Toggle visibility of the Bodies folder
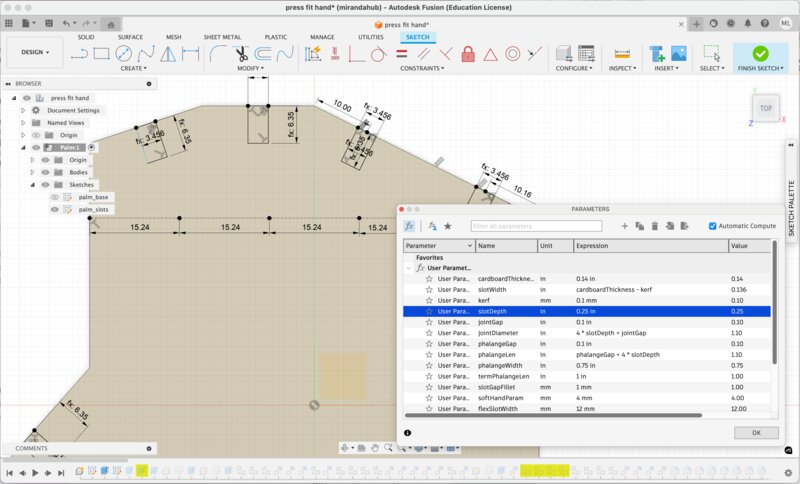 pos(46,172)
